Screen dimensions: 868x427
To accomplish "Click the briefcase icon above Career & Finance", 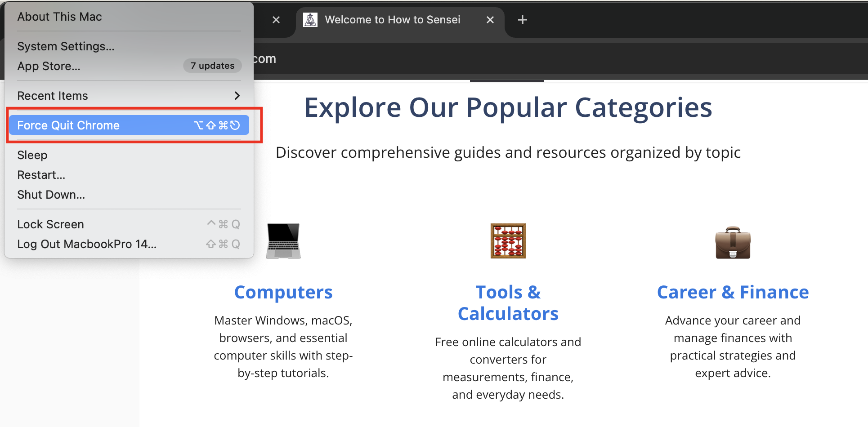I will [733, 243].
